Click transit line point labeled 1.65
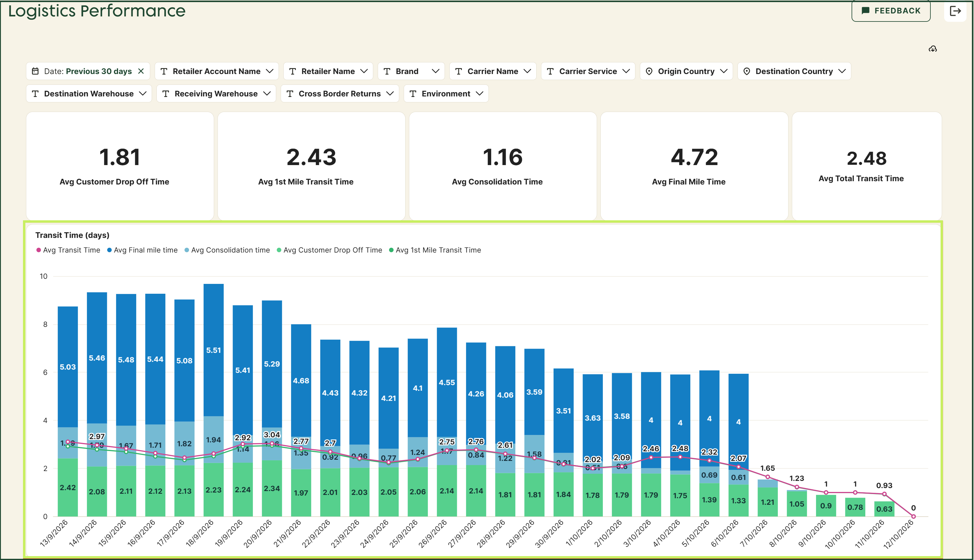Image resolution: width=974 pixels, height=560 pixels. pos(768,477)
